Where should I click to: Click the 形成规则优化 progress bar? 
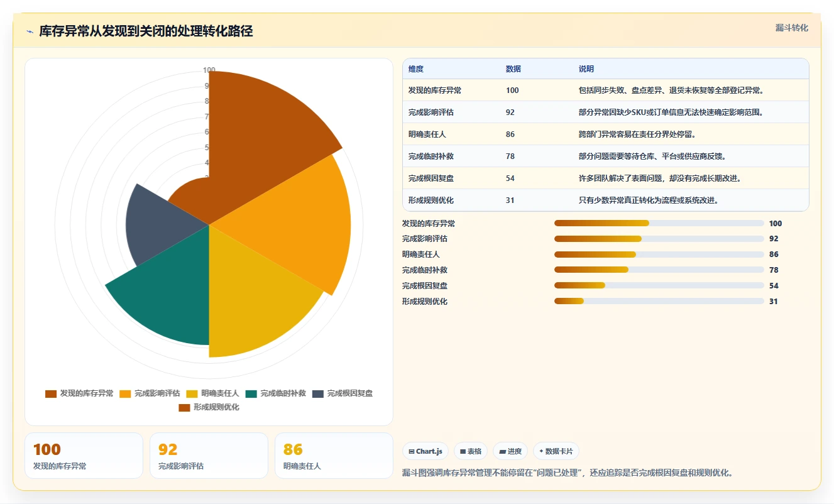659,302
